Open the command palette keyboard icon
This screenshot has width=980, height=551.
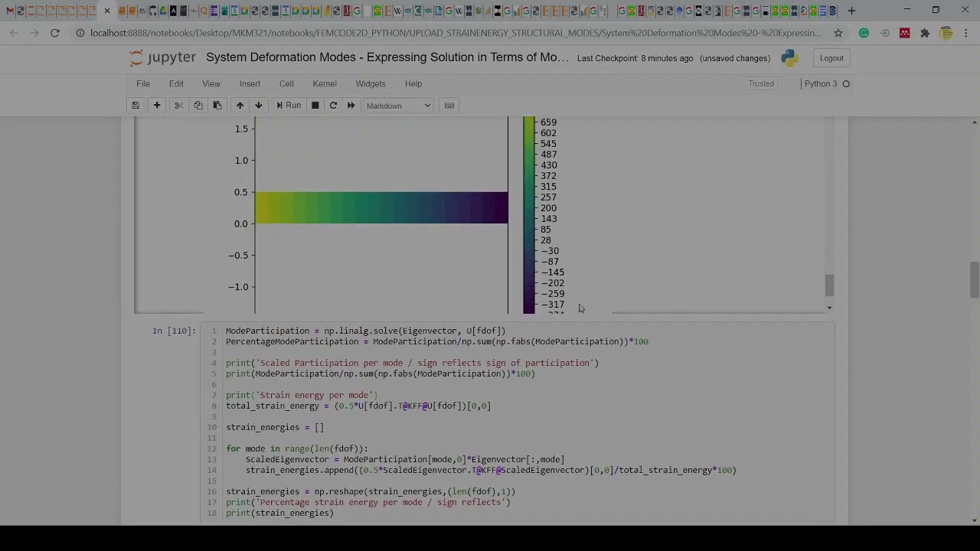[x=449, y=106]
